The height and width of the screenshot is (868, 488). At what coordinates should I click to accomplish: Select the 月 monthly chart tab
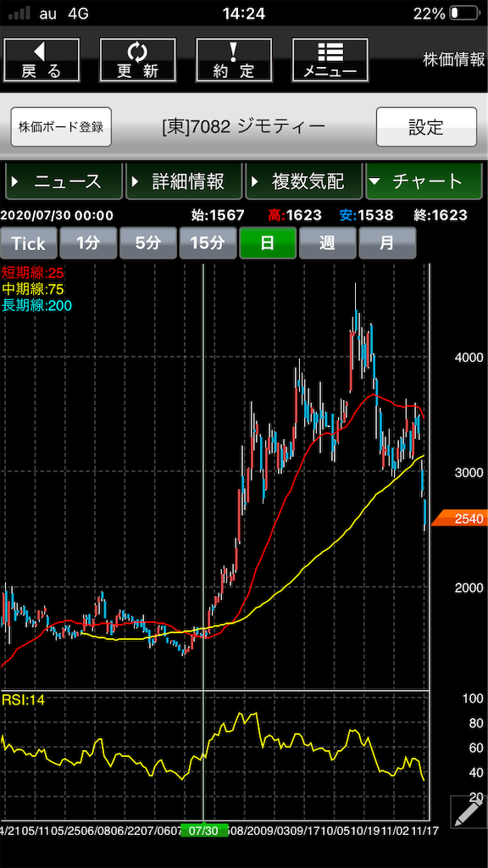click(387, 243)
